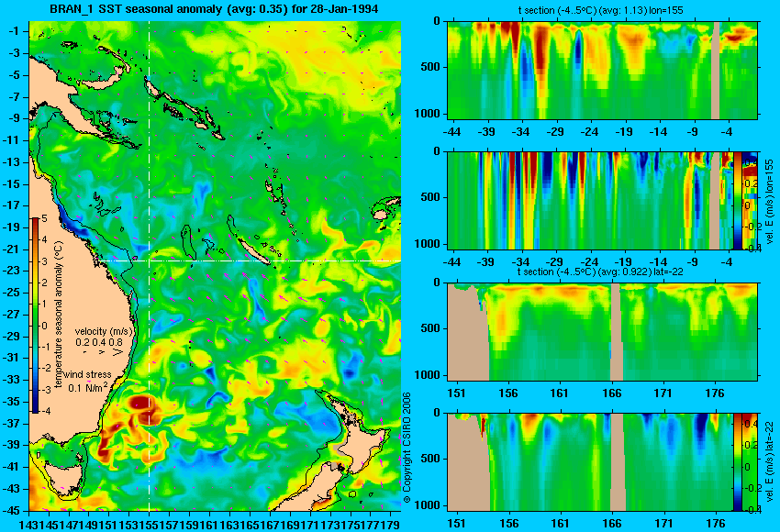
Task: Click "500" depth label of lon=155 temperature section
Action: 430,67
